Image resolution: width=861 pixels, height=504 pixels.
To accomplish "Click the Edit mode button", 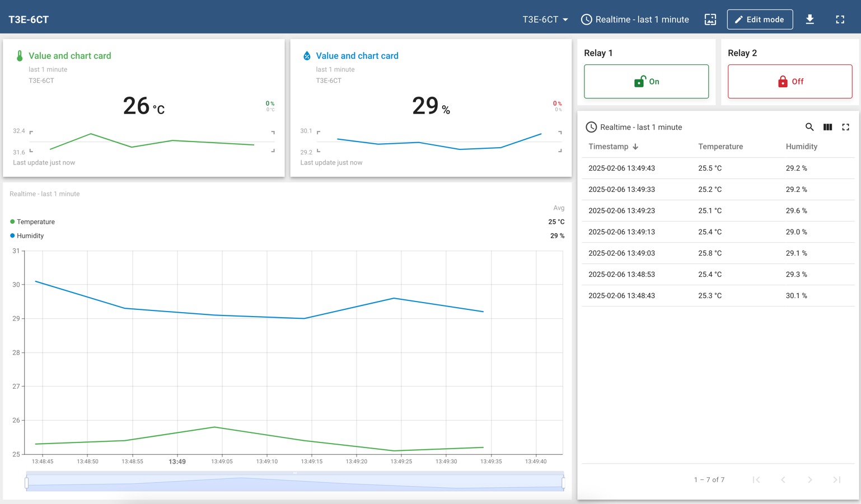I will pos(759,20).
